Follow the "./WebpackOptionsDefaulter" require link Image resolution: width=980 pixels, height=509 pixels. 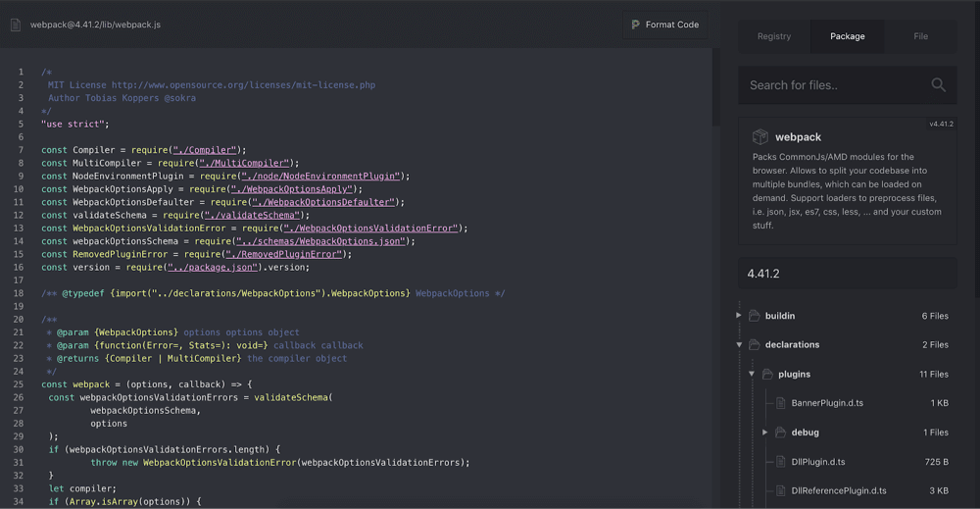[x=323, y=202]
